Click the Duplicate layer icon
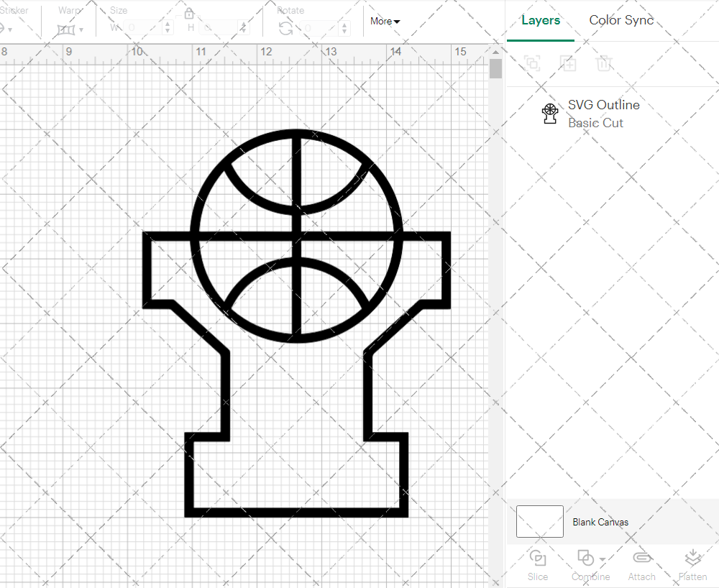 [x=568, y=63]
